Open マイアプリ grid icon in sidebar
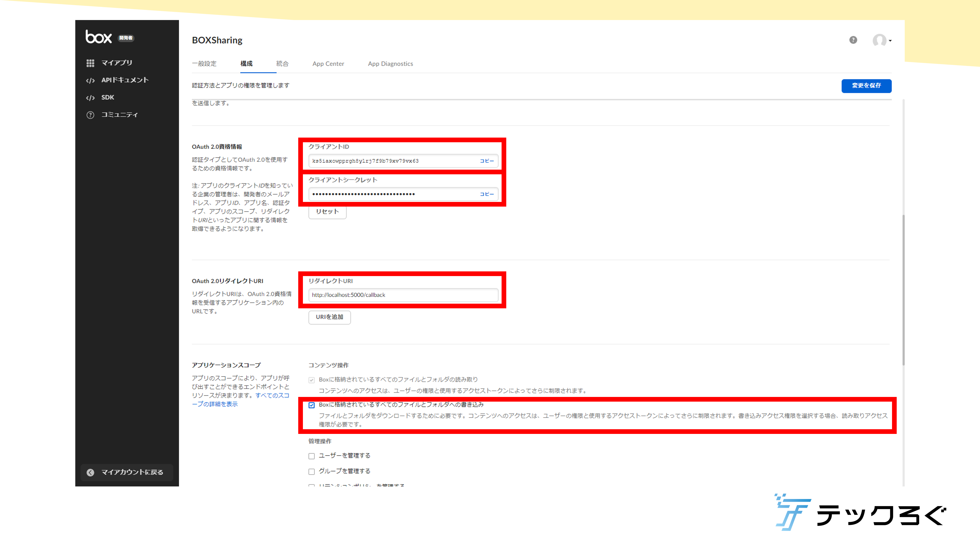Image resolution: width=980 pixels, height=551 pixels. coord(90,63)
